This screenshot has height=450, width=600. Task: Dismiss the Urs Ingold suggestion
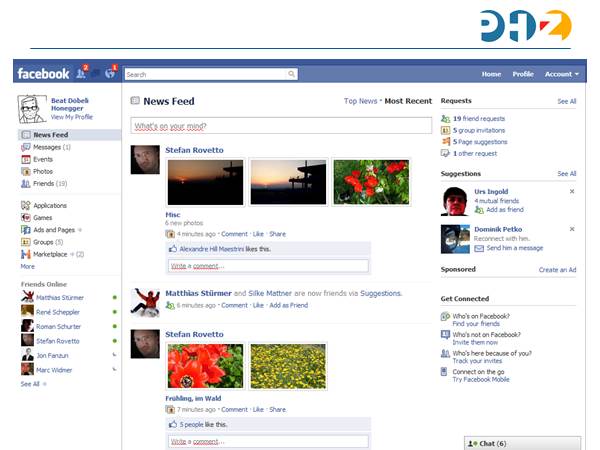tap(572, 191)
